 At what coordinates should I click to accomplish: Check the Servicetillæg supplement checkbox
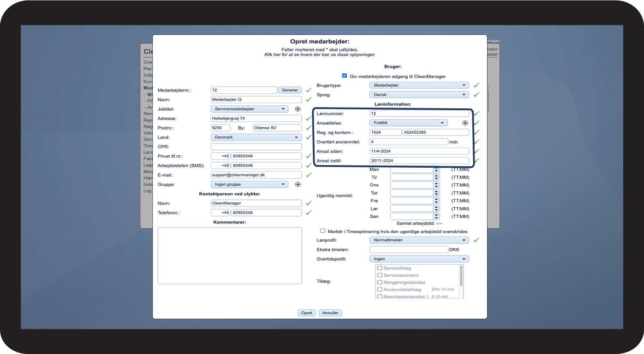click(380, 268)
